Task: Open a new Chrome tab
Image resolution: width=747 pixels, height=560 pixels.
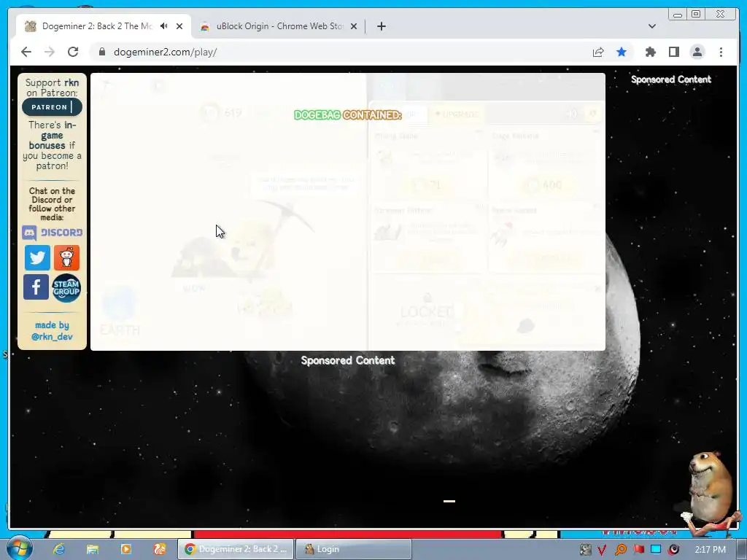Action: pyautogui.click(x=381, y=26)
